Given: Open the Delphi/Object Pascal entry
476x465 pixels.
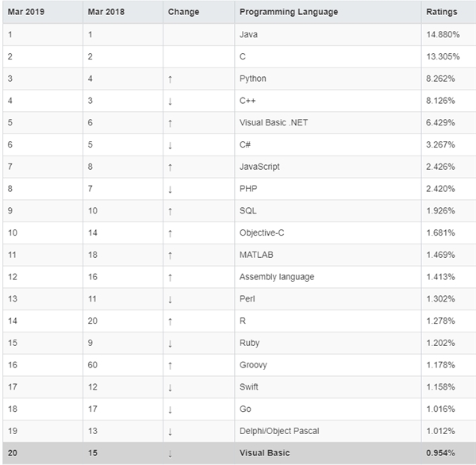Looking at the screenshot, I should [x=278, y=431].
